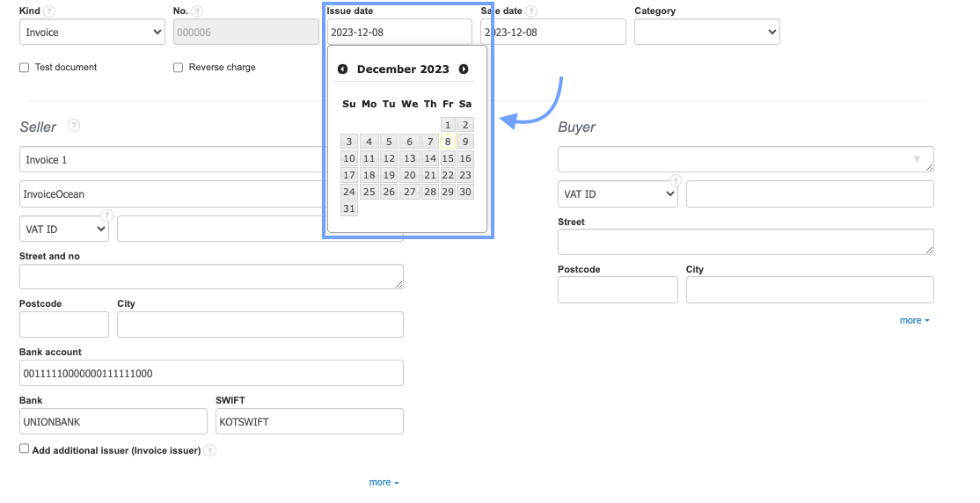
Task: Check Add additional issuer option
Action: pyautogui.click(x=25, y=448)
